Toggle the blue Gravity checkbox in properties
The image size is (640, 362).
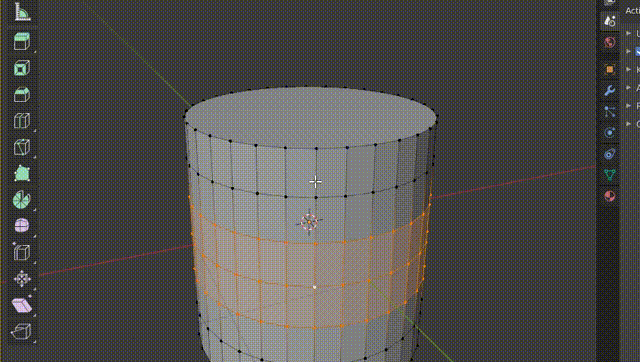(x=638, y=52)
